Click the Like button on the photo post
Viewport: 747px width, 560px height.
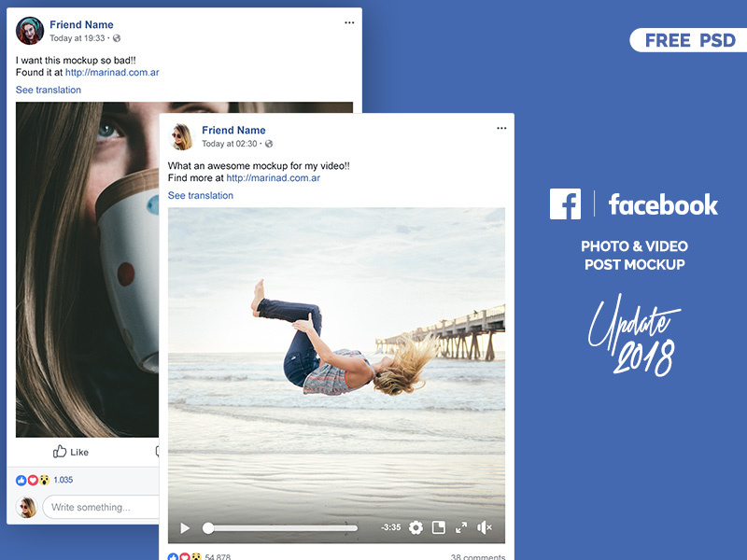(71, 452)
